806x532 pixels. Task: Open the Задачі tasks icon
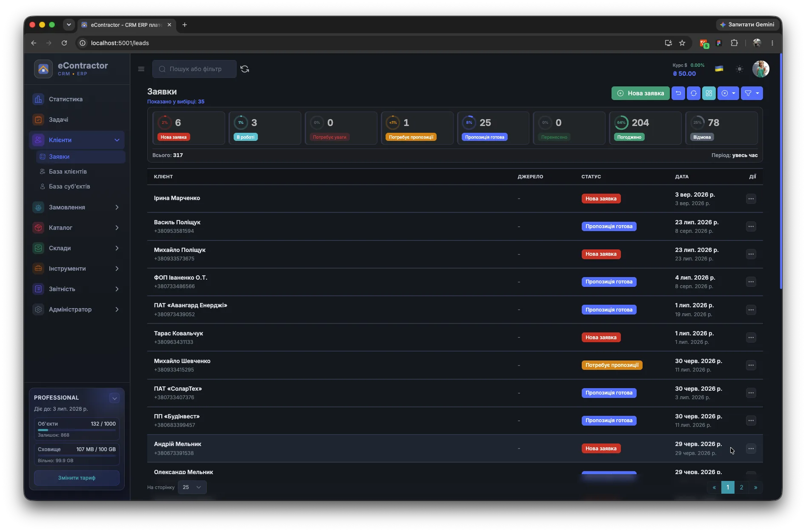[x=38, y=120]
